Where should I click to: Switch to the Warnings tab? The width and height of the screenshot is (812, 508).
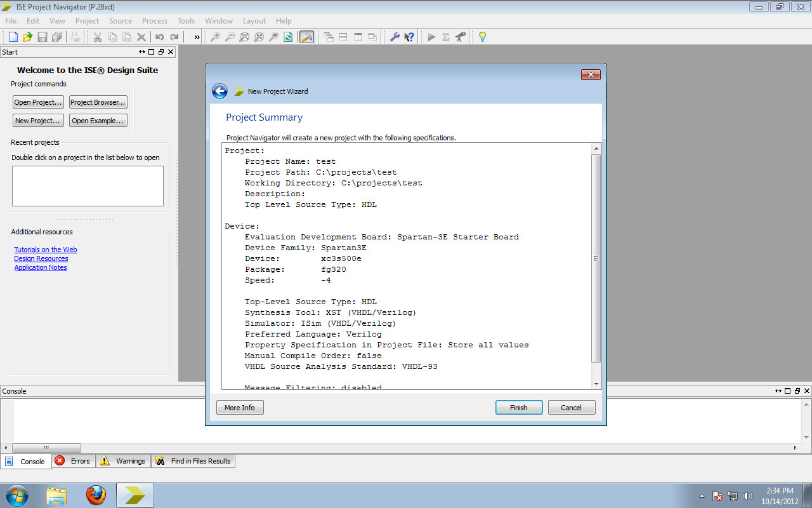[x=122, y=461]
